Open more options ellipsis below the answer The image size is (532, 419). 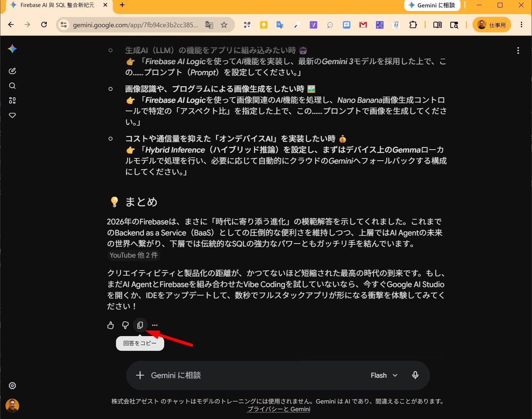155,325
